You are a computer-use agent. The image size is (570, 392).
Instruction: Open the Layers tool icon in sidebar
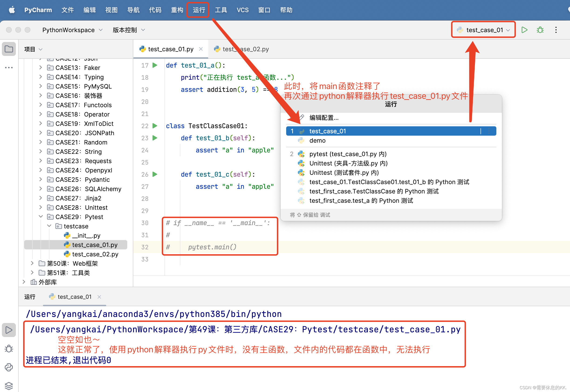click(x=9, y=386)
